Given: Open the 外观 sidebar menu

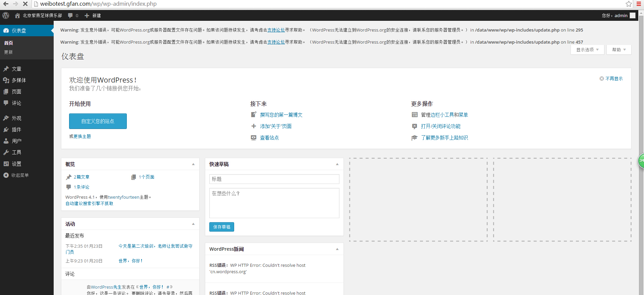Looking at the screenshot, I should click(x=27, y=118).
